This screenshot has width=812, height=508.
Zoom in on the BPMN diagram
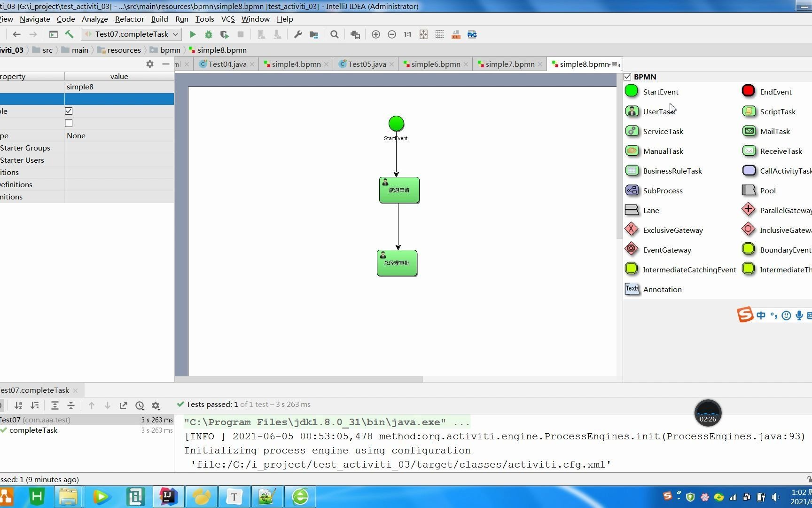tap(376, 34)
